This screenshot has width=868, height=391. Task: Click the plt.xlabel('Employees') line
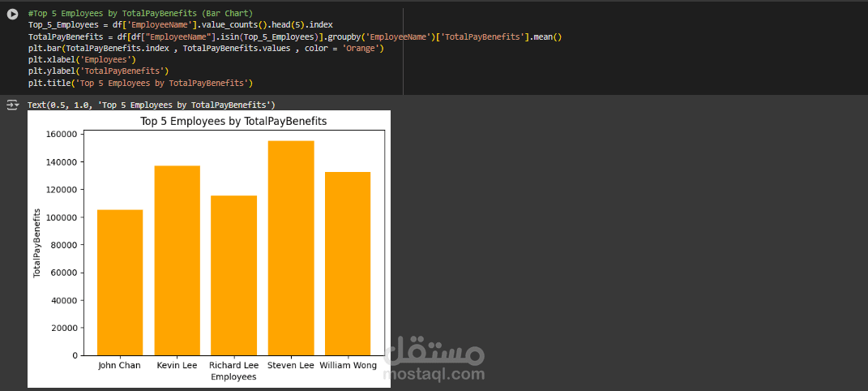coord(82,60)
